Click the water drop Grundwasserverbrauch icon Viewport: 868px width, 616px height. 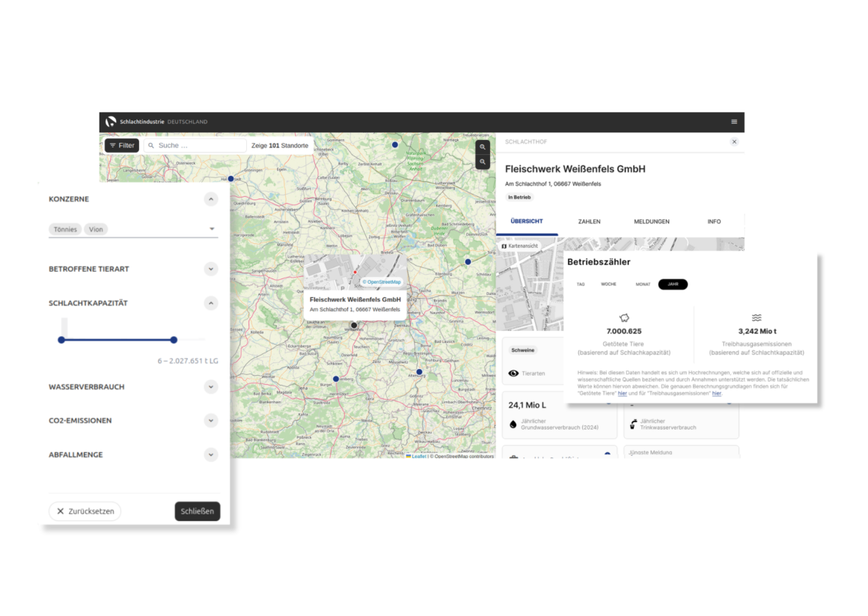(x=513, y=423)
